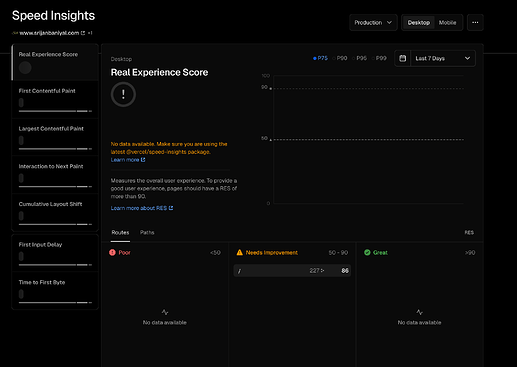This screenshot has height=367, width=517.
Task: Switch to Desktop device view
Action: coord(419,23)
